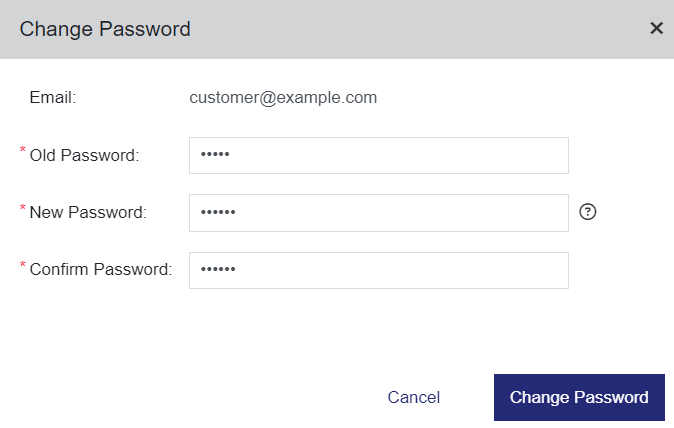Screen dimensions: 674x428
Task: Click the New Password label
Action: 88,212
